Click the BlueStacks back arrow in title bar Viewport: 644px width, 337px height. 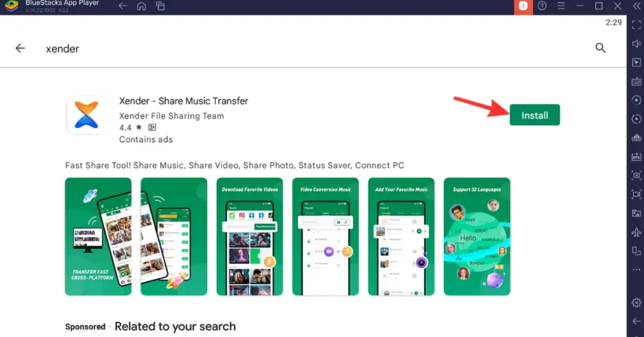tap(123, 6)
